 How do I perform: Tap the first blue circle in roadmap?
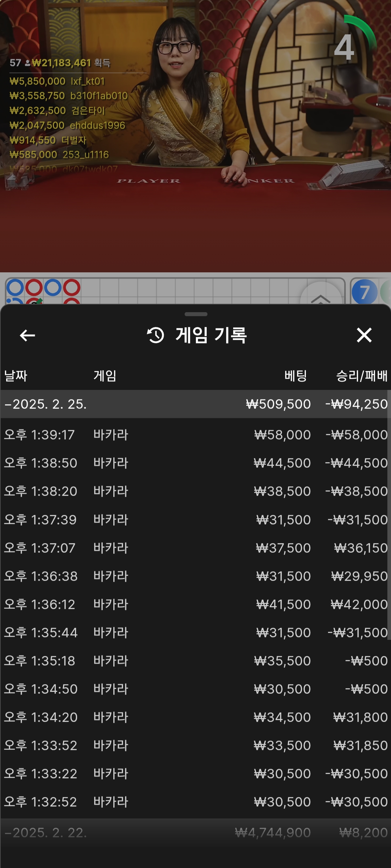(x=15, y=288)
